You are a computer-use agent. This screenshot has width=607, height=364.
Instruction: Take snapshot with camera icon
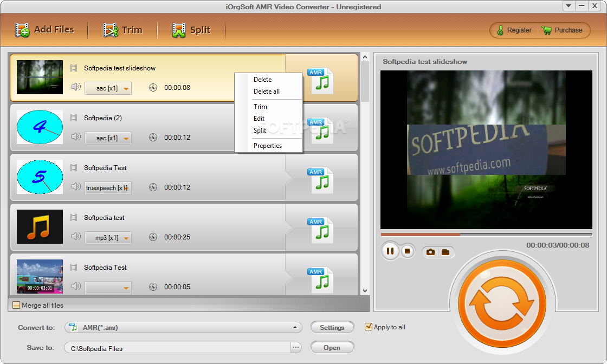(430, 252)
